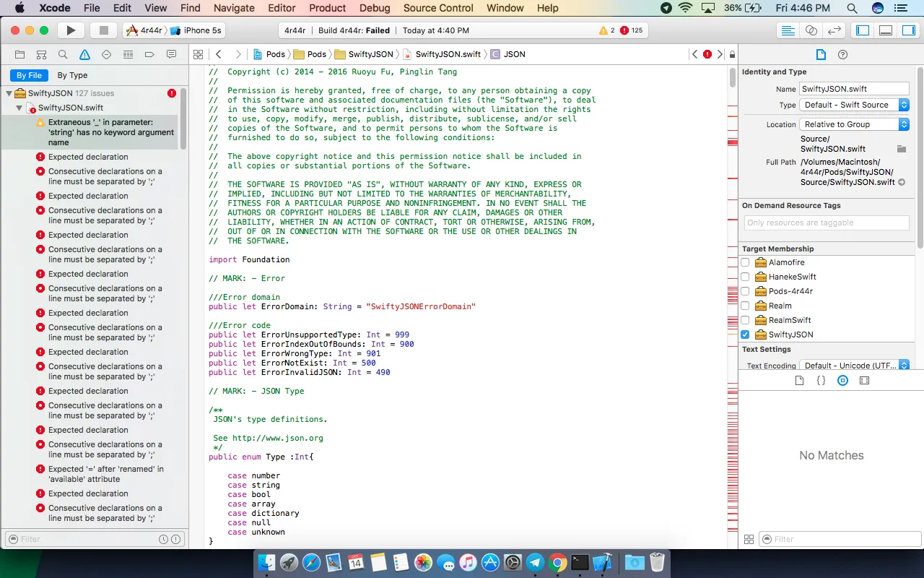Open the File menu
924x578 pixels.
pyautogui.click(x=92, y=8)
